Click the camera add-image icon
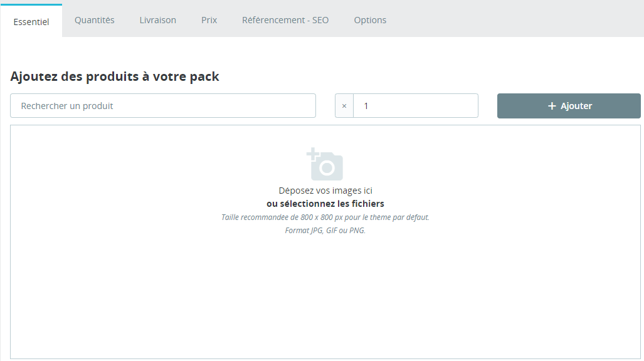This screenshot has width=644, height=361. point(325,164)
